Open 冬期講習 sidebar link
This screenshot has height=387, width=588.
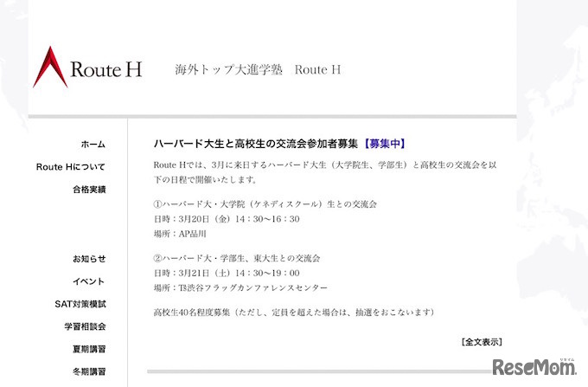(x=89, y=371)
